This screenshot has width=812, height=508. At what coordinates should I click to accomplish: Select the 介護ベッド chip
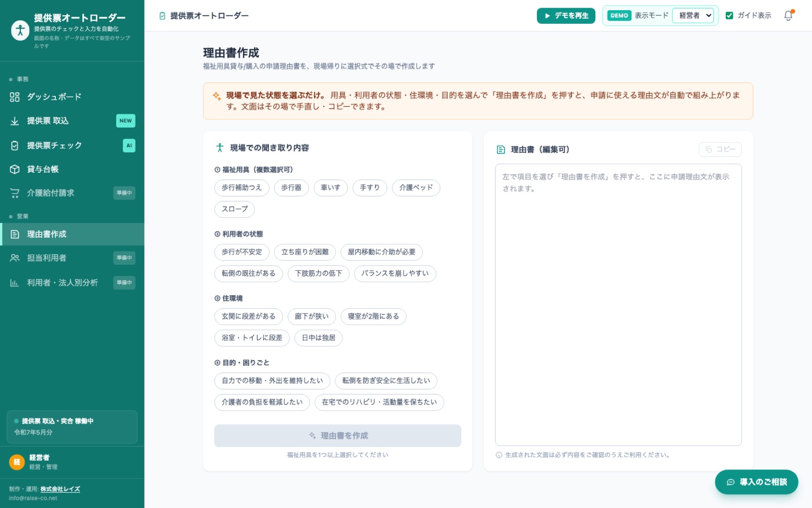416,188
